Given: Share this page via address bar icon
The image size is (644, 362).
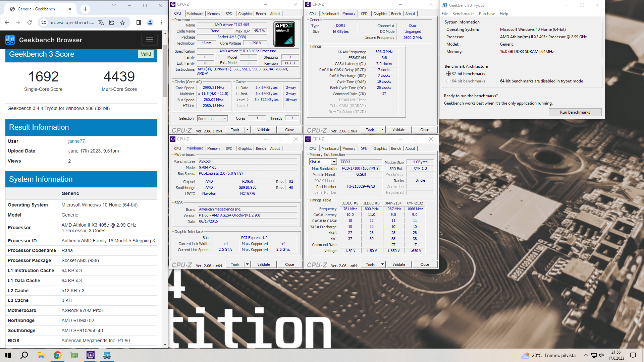Looking at the screenshot, I should [112, 22].
